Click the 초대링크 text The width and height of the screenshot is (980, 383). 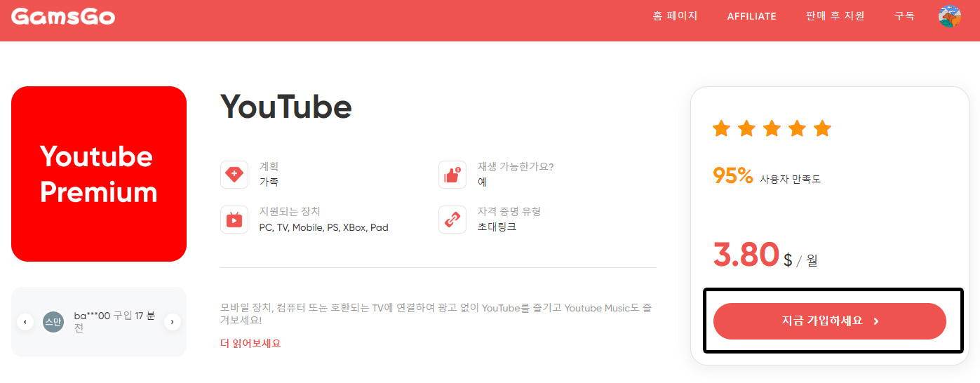497,227
